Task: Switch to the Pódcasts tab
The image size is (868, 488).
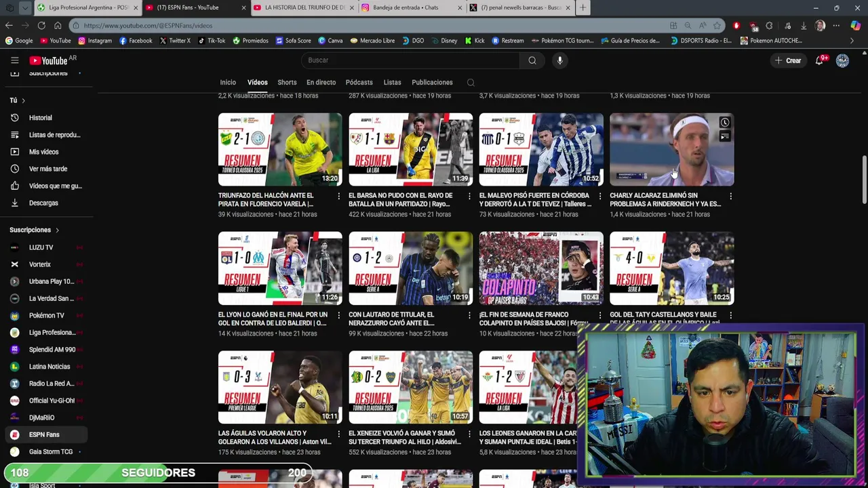Action: (x=359, y=83)
